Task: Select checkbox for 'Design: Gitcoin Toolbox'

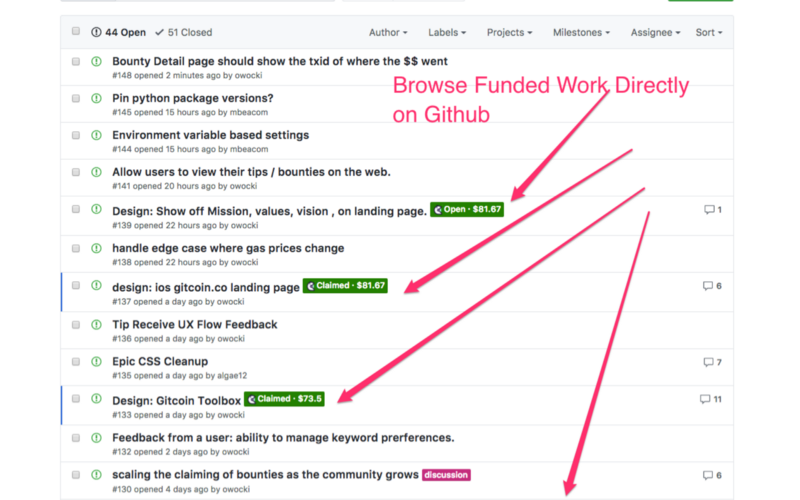Action: click(76, 398)
